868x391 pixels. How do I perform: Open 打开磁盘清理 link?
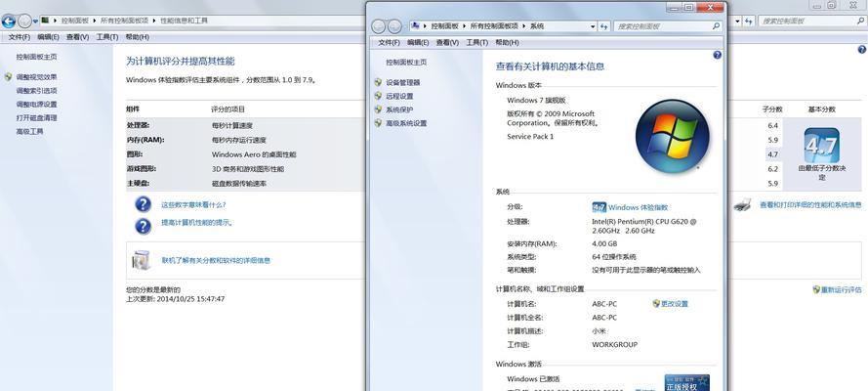(x=36, y=117)
